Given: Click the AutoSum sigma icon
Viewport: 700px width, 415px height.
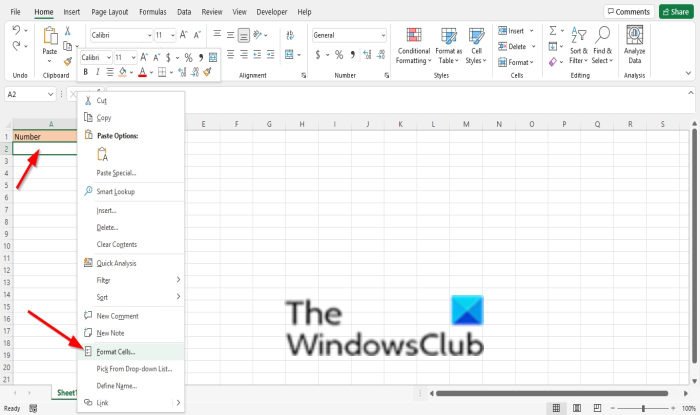Looking at the screenshot, I should point(553,30).
